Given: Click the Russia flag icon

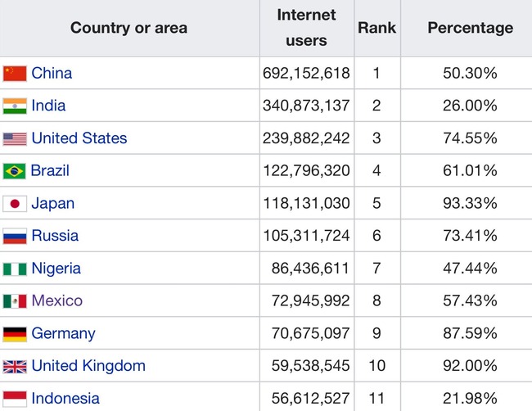Looking at the screenshot, I should click(x=15, y=237).
